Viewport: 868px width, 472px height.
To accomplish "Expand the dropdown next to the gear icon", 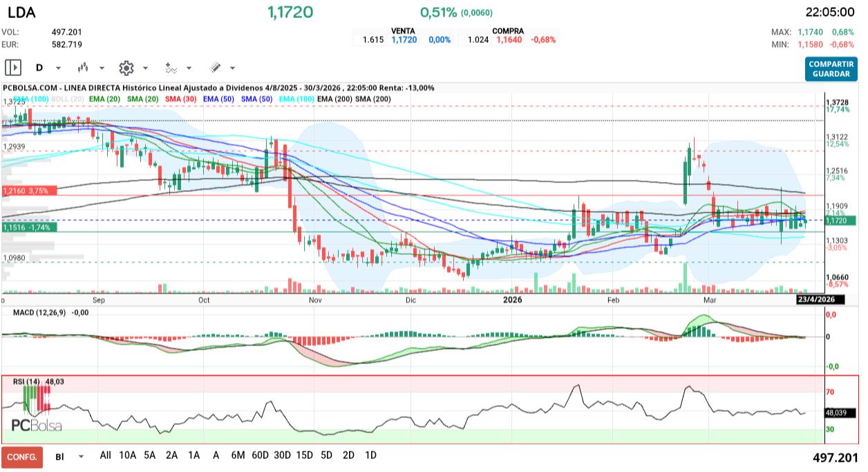I will click(x=144, y=68).
